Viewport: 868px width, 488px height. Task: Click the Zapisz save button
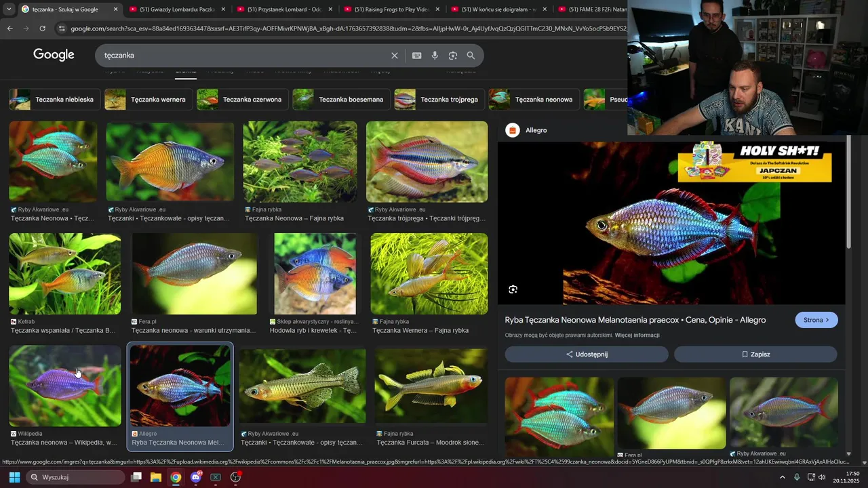point(755,354)
